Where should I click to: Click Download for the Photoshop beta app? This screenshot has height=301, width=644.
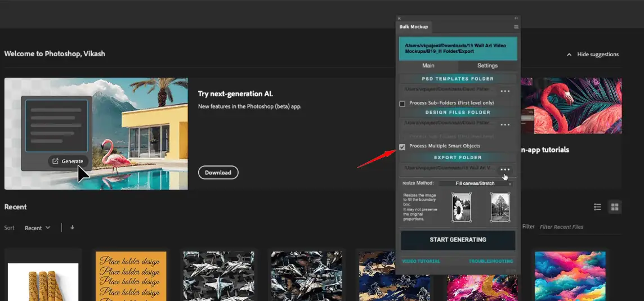(218, 173)
